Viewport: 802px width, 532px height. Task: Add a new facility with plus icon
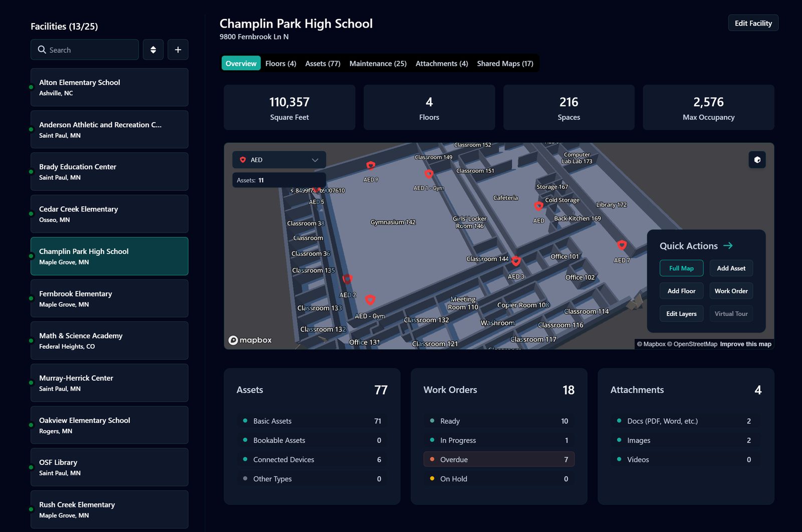point(178,50)
